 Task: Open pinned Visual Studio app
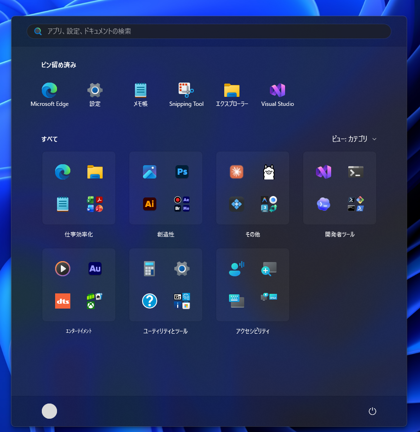pos(277,95)
